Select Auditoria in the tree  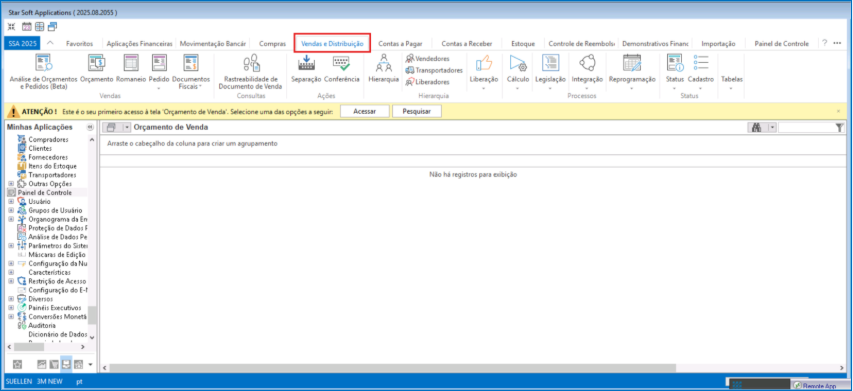click(x=42, y=325)
